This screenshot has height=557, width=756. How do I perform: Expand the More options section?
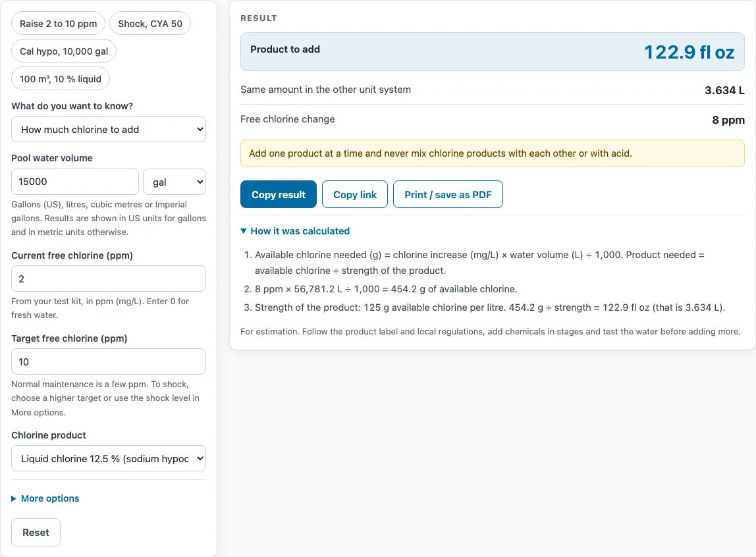pos(45,498)
